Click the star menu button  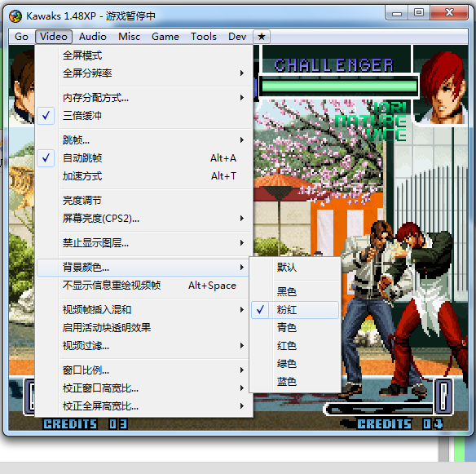262,37
